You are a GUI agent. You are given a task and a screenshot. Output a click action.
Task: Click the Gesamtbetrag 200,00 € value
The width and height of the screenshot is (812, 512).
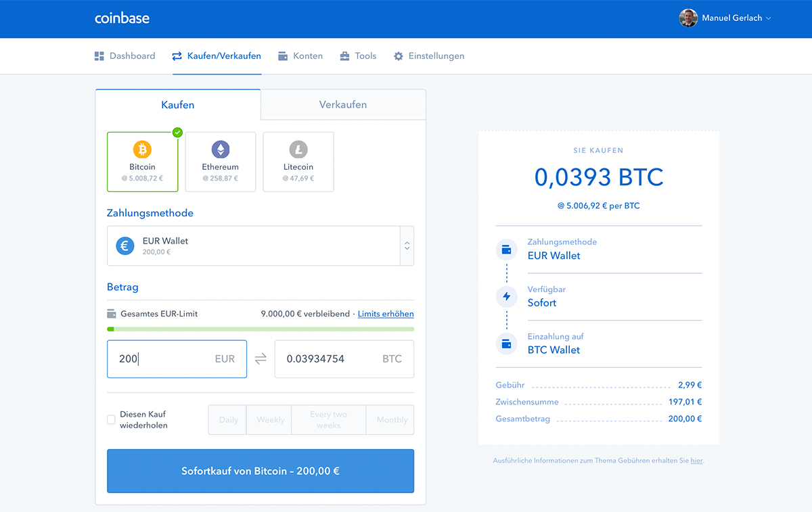pyautogui.click(x=685, y=419)
